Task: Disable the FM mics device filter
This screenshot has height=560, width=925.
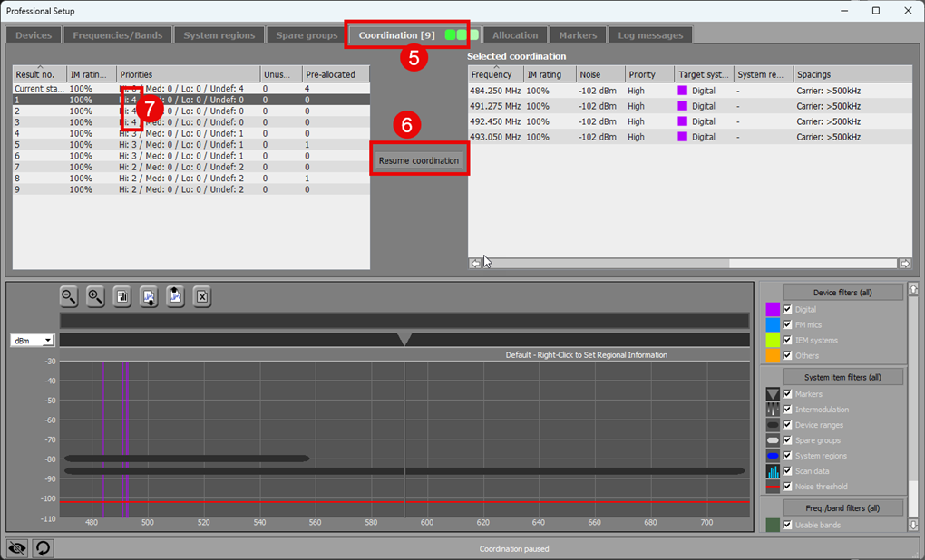Action: point(787,324)
